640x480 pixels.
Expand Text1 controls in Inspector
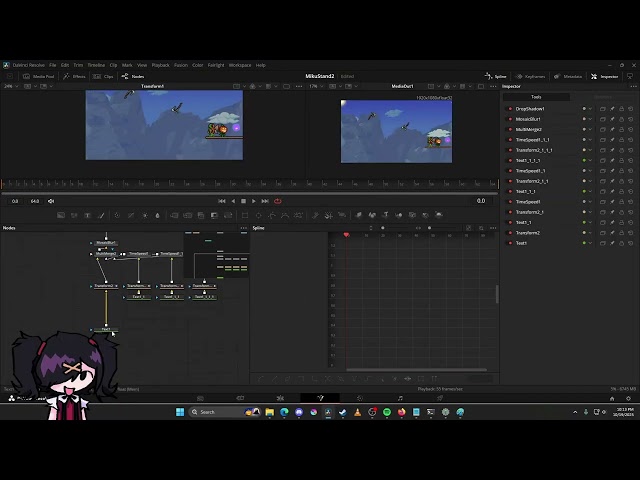coord(590,243)
